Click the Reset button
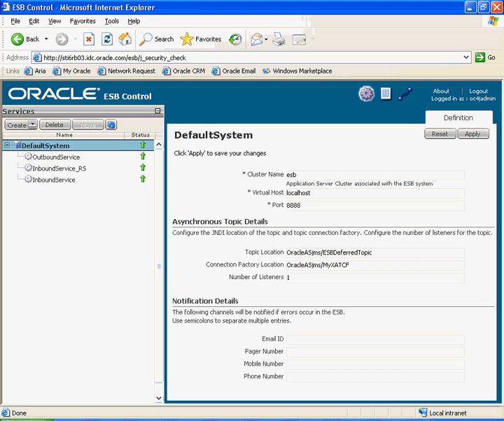Screen dimensions: 504x421 440,134
